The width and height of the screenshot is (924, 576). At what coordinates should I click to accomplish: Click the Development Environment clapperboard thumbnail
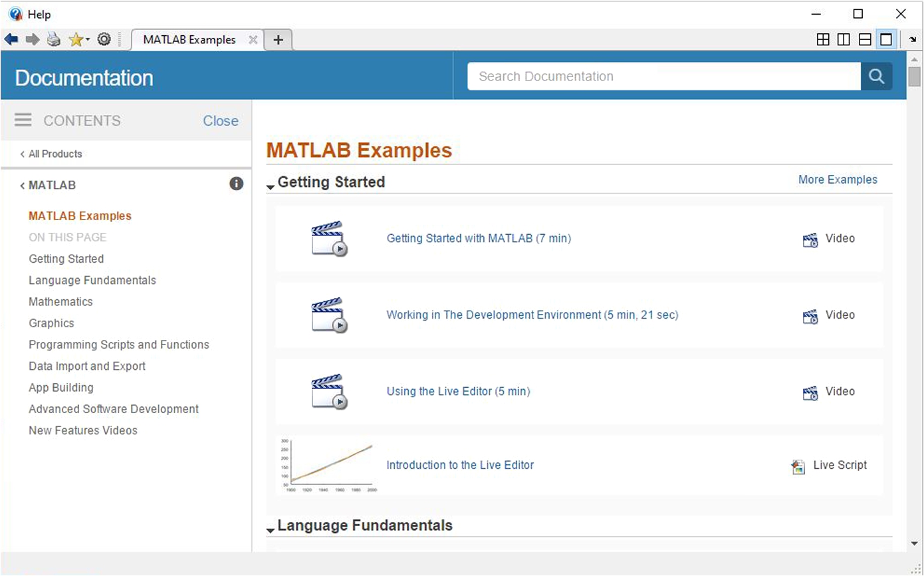329,315
